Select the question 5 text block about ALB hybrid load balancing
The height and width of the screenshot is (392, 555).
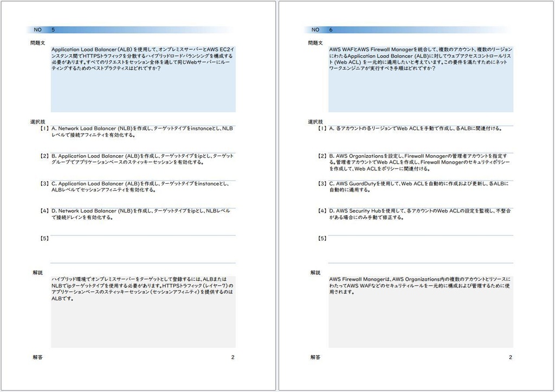(143, 79)
